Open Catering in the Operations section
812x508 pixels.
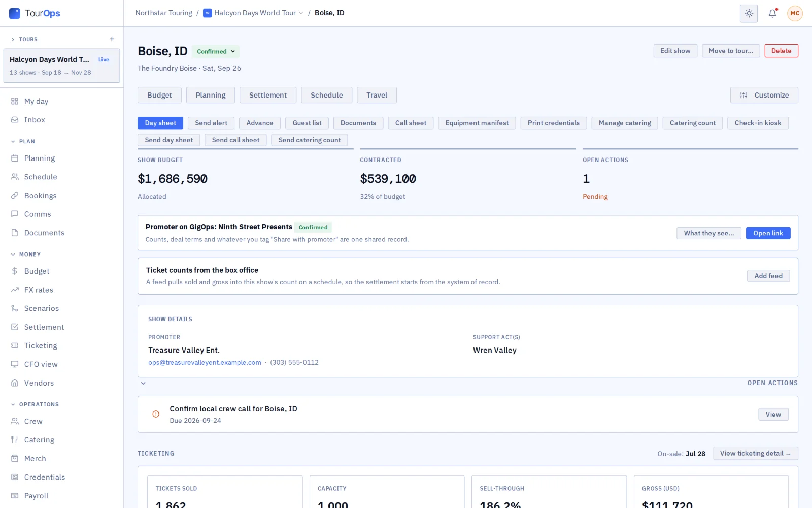click(61, 440)
